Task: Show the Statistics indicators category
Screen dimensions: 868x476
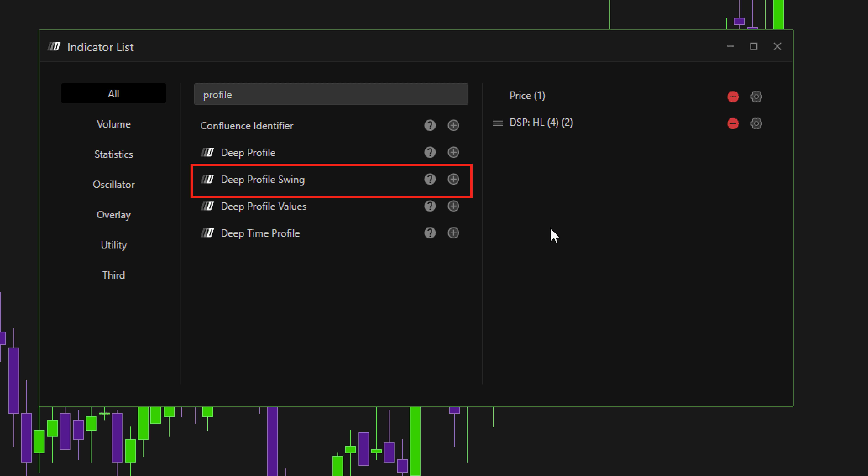Action: [x=114, y=154]
